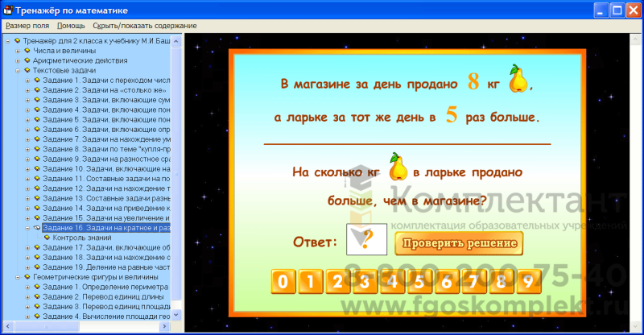Select Задание 18. Задачи на нахождение

click(106, 258)
